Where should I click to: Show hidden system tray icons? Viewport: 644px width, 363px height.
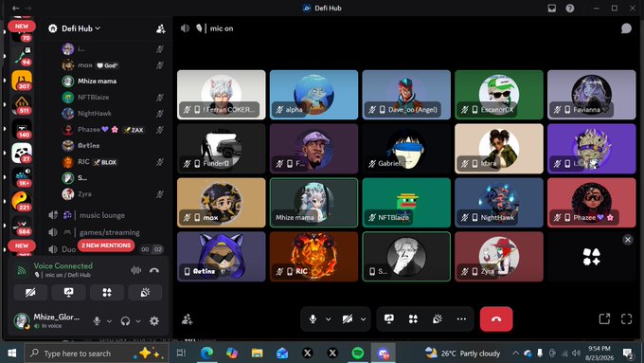tap(515, 354)
